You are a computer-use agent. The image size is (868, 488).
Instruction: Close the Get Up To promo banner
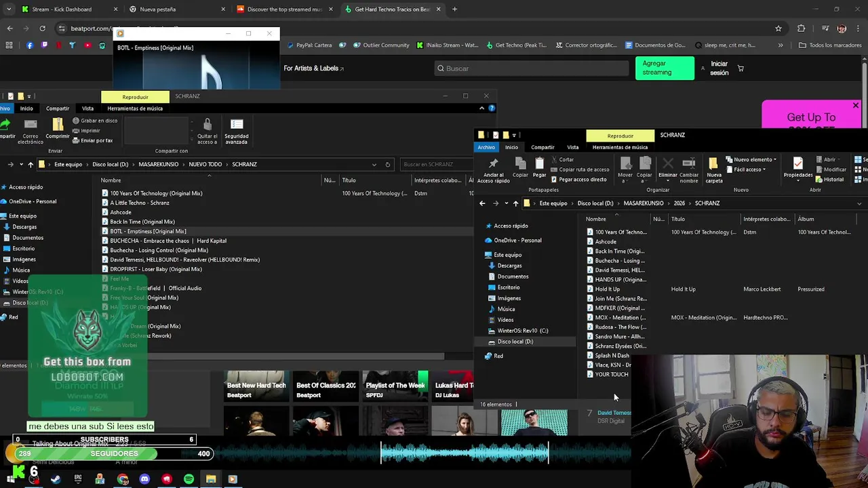tap(855, 106)
